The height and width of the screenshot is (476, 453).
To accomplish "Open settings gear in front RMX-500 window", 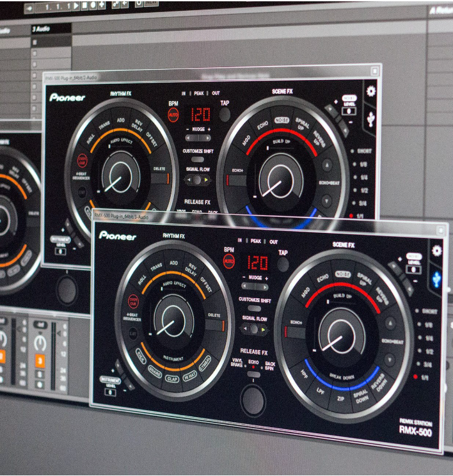I will pyautogui.click(x=437, y=251).
